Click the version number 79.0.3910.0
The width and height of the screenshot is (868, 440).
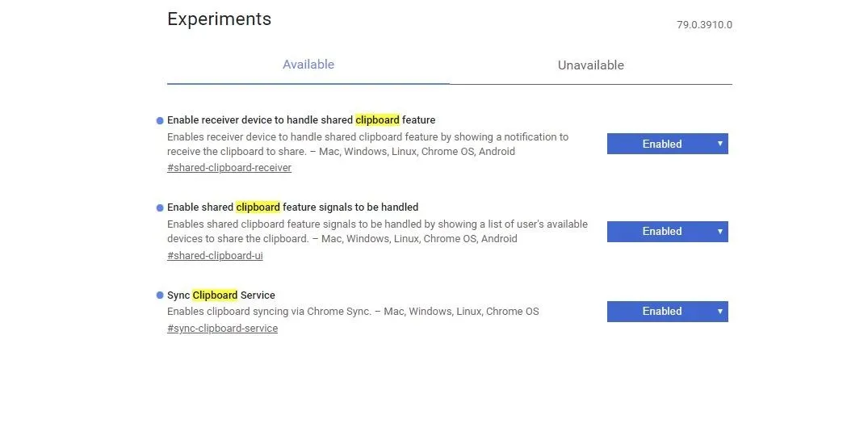(x=704, y=25)
